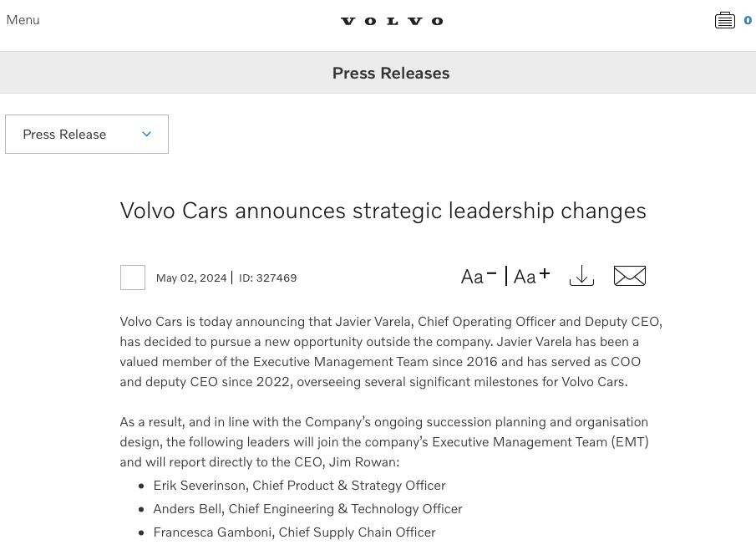This screenshot has height=550, width=756.
Task: Decrease text size with Aa minus
Action: [479, 276]
